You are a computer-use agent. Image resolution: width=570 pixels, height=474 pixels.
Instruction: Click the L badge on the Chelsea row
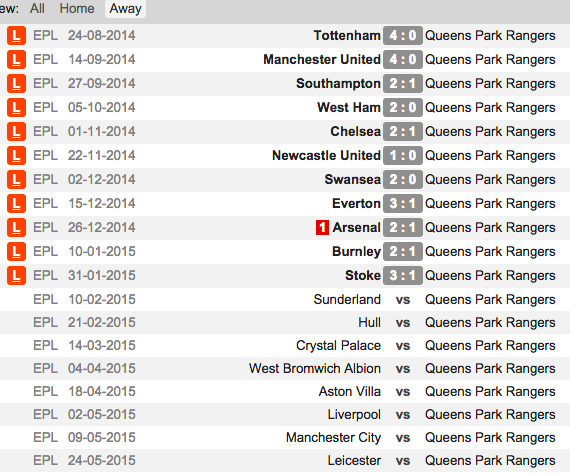(x=16, y=132)
